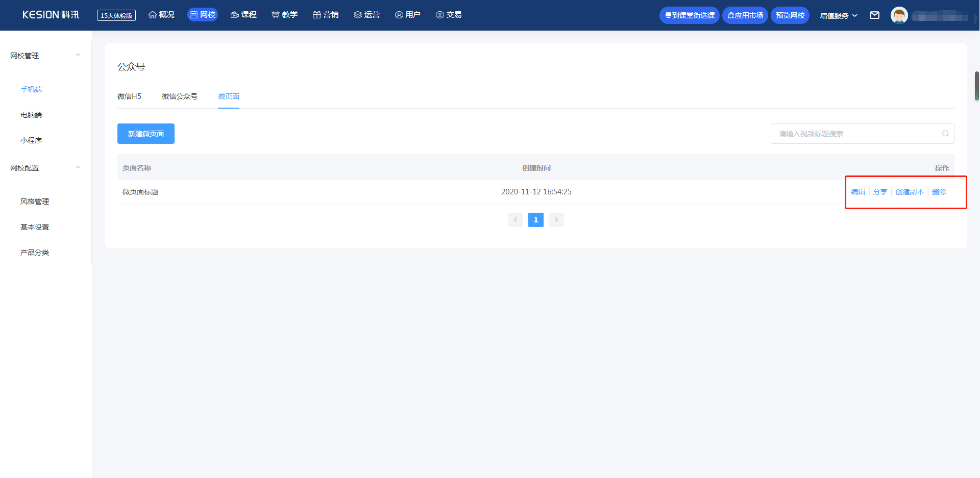Click the user avatar picture
Screen dimensions: 980x478
coord(899,15)
